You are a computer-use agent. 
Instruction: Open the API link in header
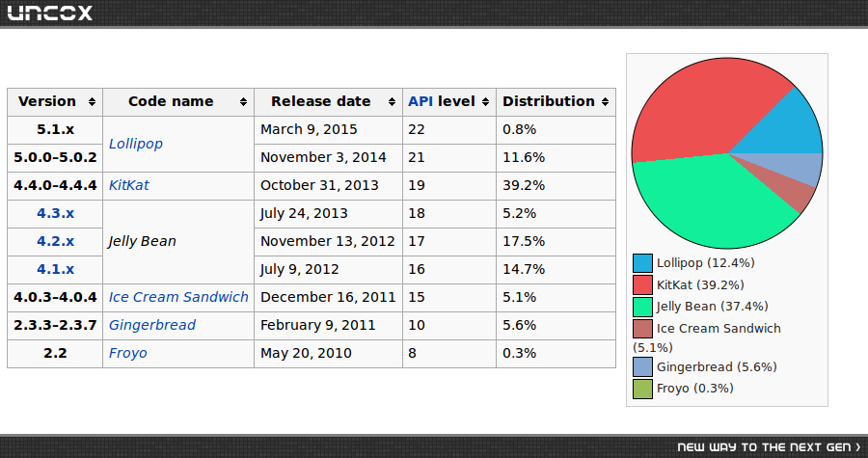coord(420,102)
